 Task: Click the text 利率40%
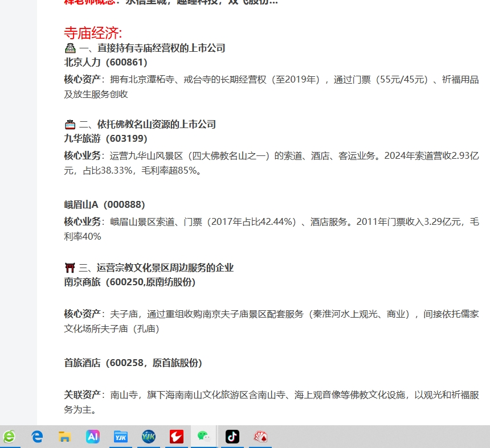(x=83, y=236)
